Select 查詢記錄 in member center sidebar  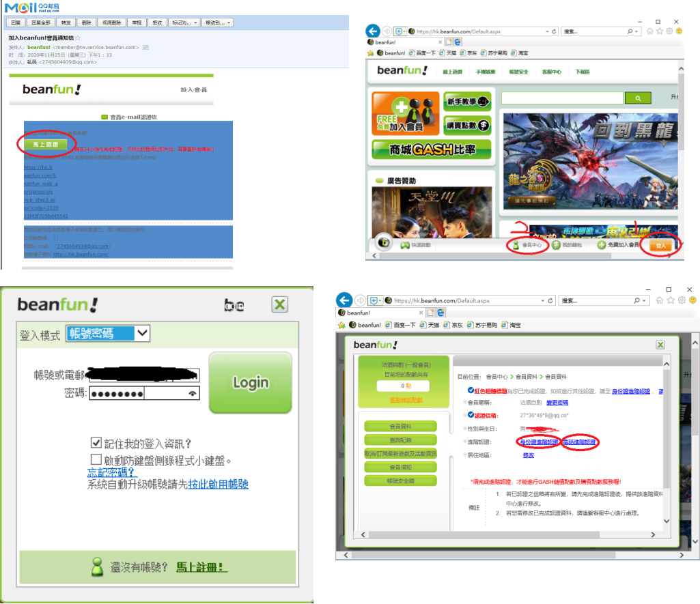point(400,440)
